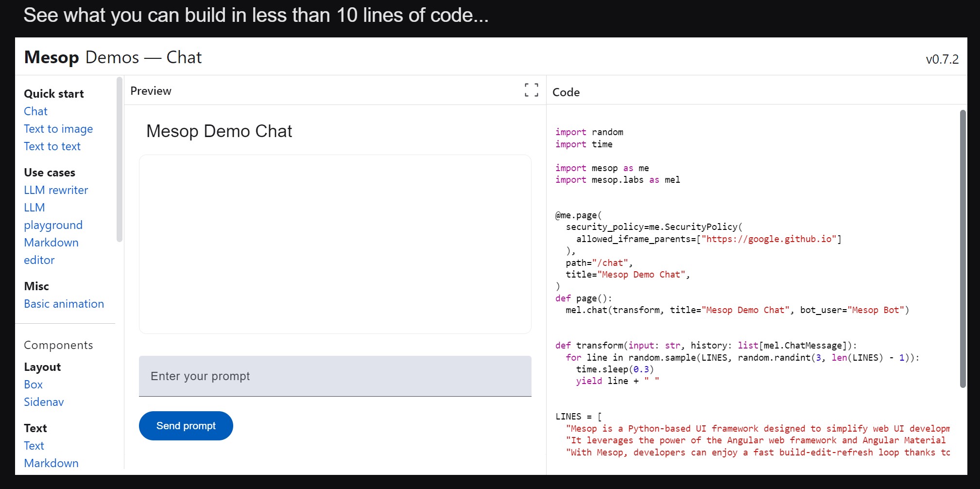Screen dimensions: 980x489
Task: Open the Markdown component under Text
Action: pos(51,463)
